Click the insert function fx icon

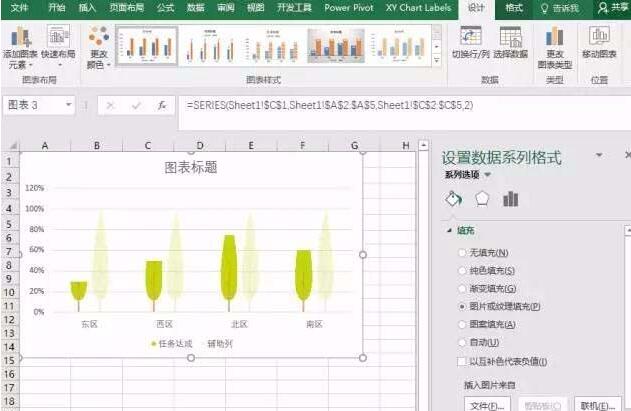[x=162, y=105]
